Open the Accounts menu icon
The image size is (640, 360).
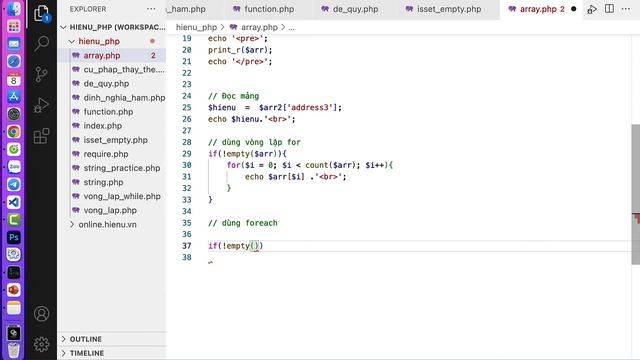(x=41, y=313)
